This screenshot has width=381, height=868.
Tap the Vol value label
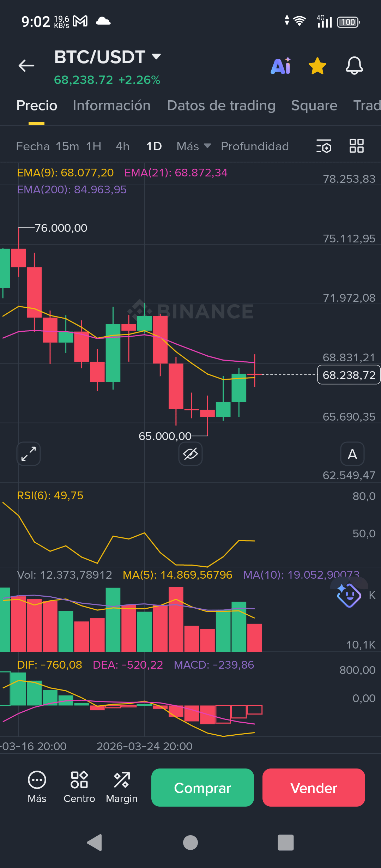[x=64, y=575]
